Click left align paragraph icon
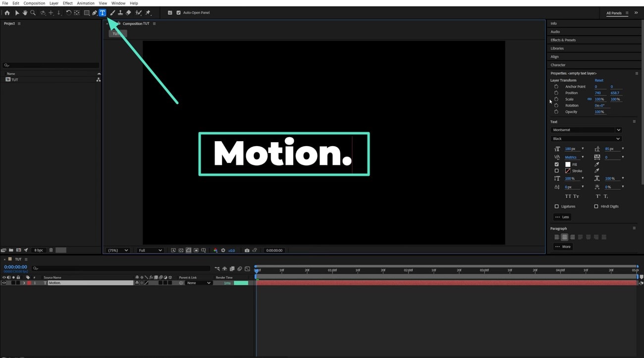 coord(557,237)
